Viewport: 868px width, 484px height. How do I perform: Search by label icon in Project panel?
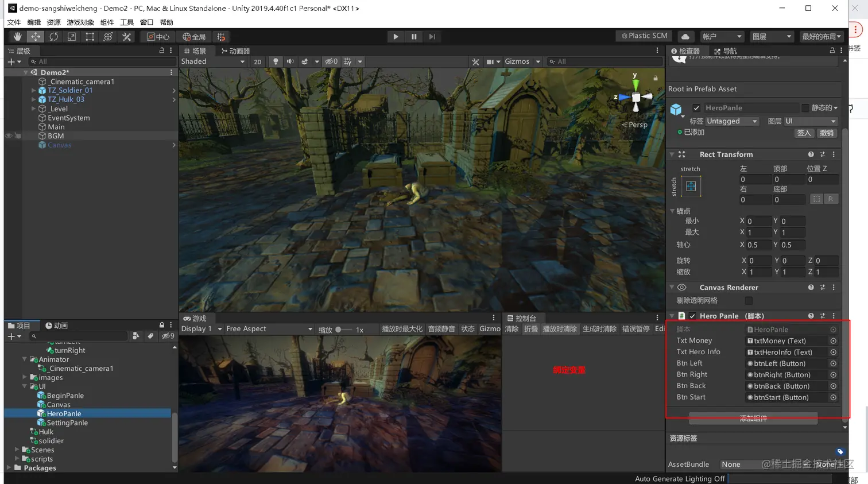point(150,336)
